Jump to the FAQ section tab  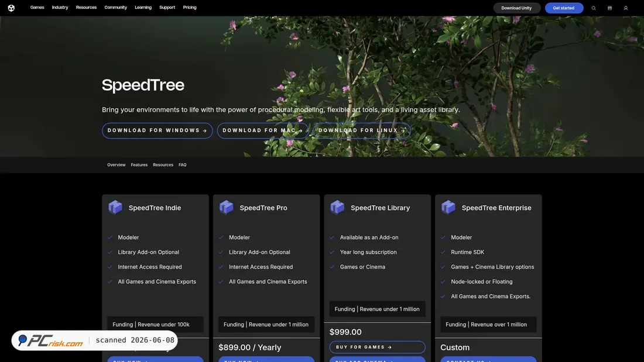(x=182, y=164)
